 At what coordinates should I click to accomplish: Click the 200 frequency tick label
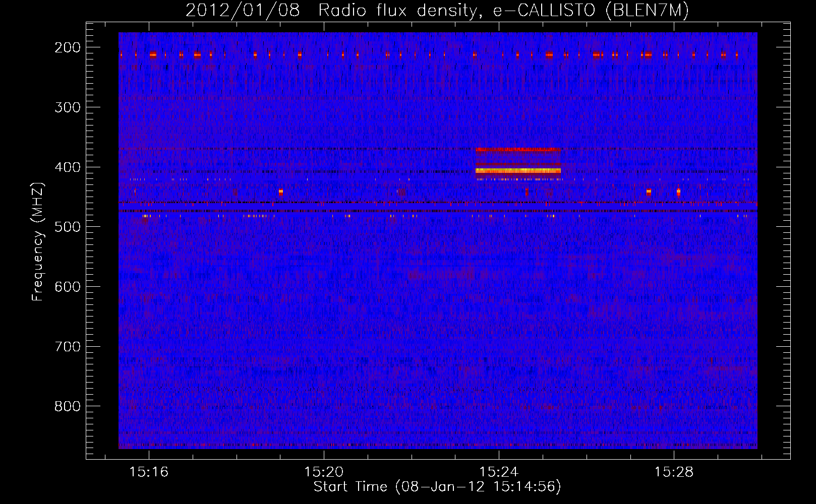pos(68,47)
